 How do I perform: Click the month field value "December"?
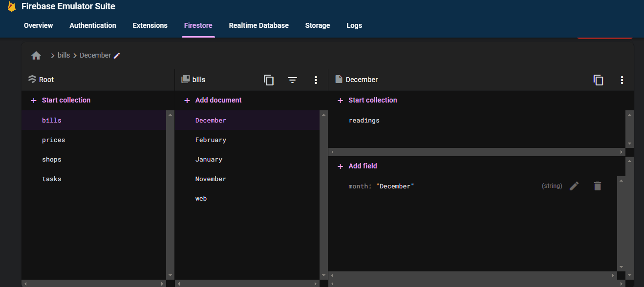(x=395, y=186)
